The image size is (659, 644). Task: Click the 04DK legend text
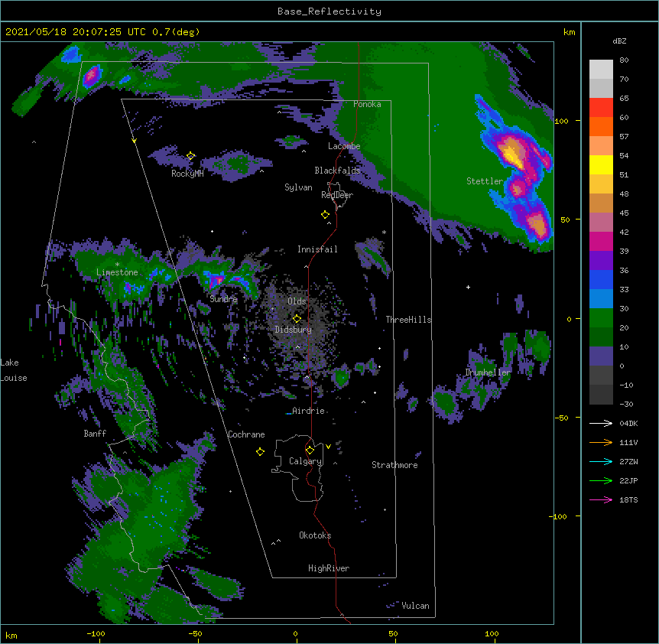628,423
